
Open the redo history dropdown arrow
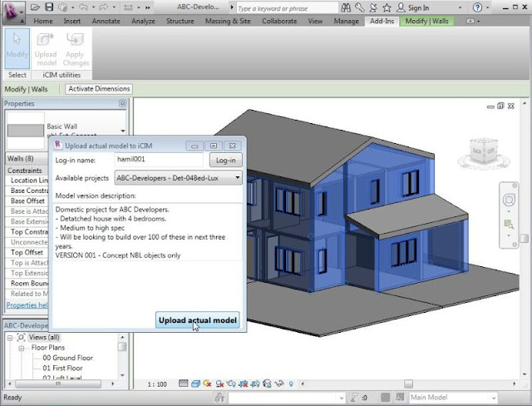[114, 7]
